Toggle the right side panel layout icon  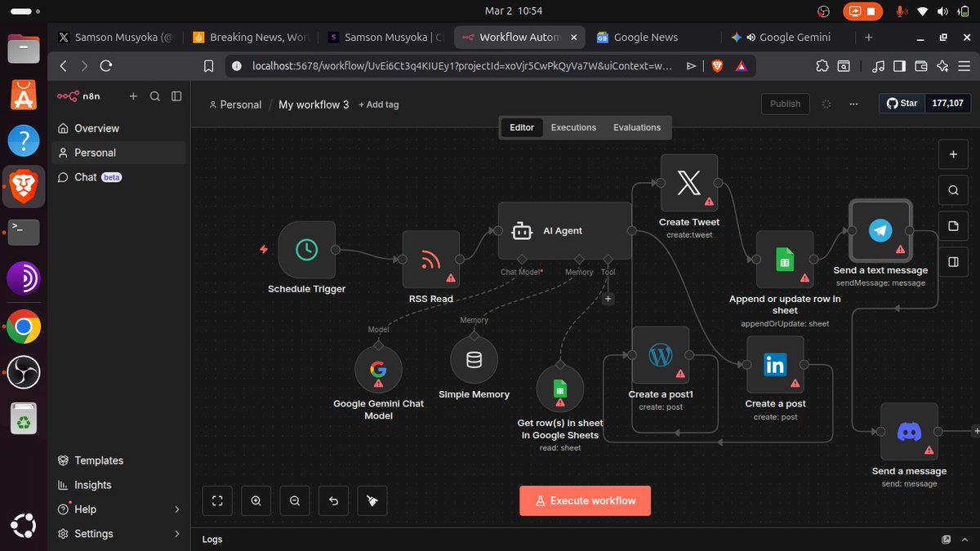(x=953, y=262)
